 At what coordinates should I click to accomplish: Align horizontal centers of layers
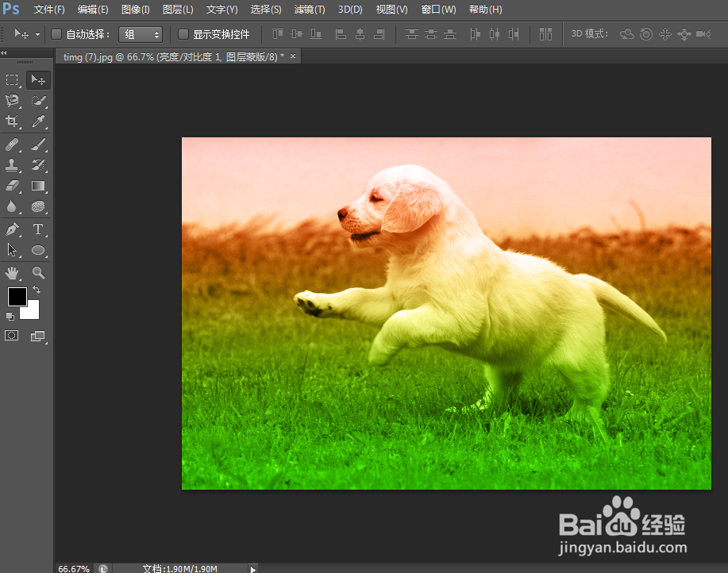(360, 34)
